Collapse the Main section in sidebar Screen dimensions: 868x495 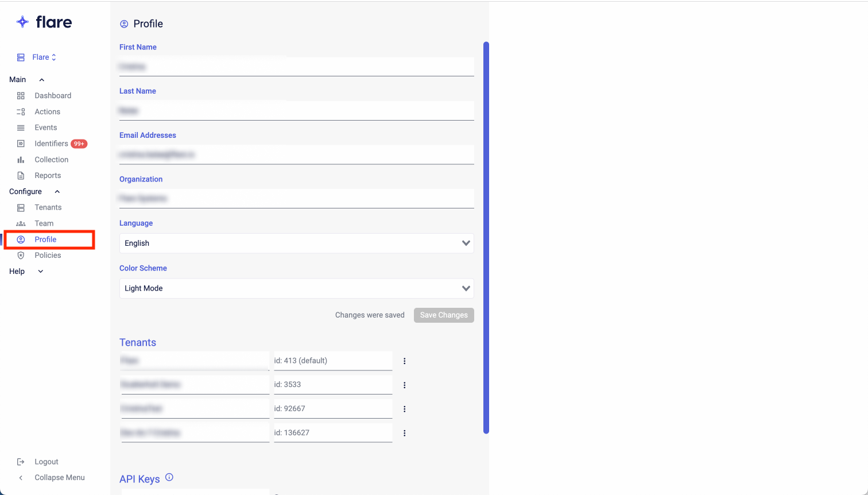[41, 80]
